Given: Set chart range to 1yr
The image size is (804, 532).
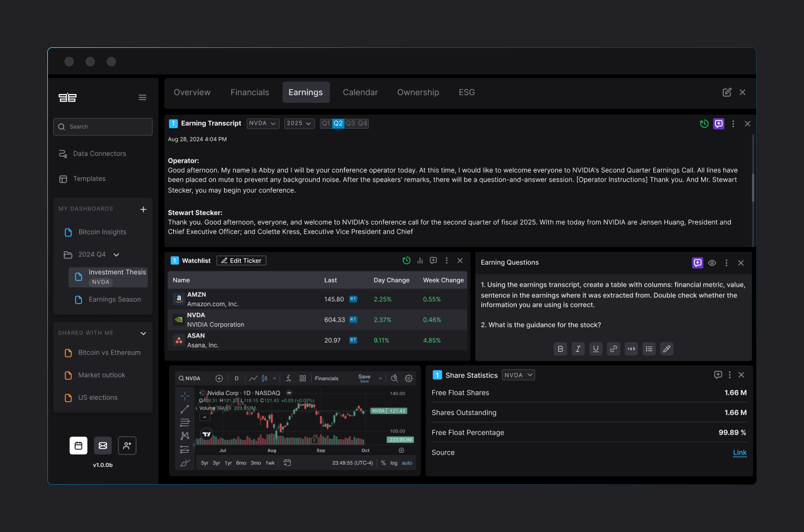Looking at the screenshot, I should click(x=228, y=463).
